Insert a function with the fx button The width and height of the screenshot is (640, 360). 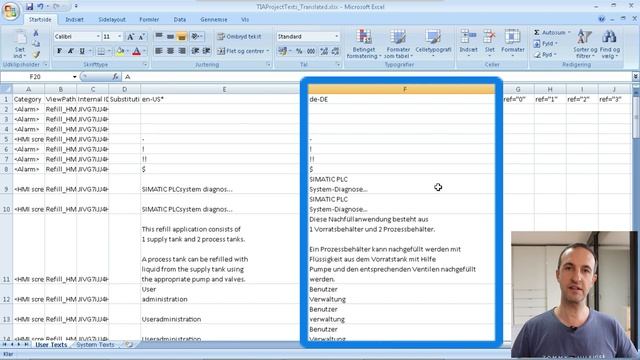(115, 76)
